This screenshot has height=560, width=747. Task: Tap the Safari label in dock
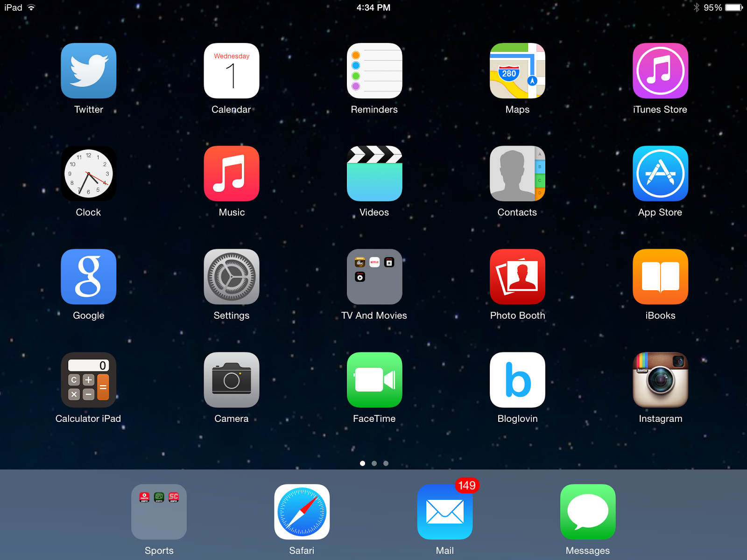(302, 551)
